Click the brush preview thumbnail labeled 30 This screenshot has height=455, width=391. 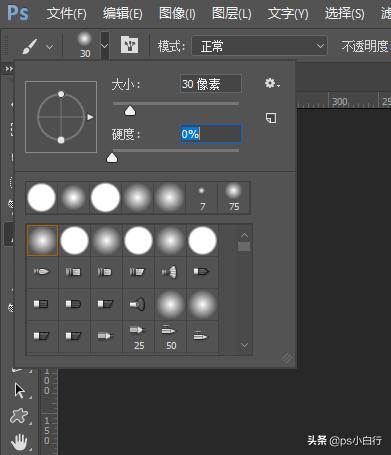coord(85,45)
